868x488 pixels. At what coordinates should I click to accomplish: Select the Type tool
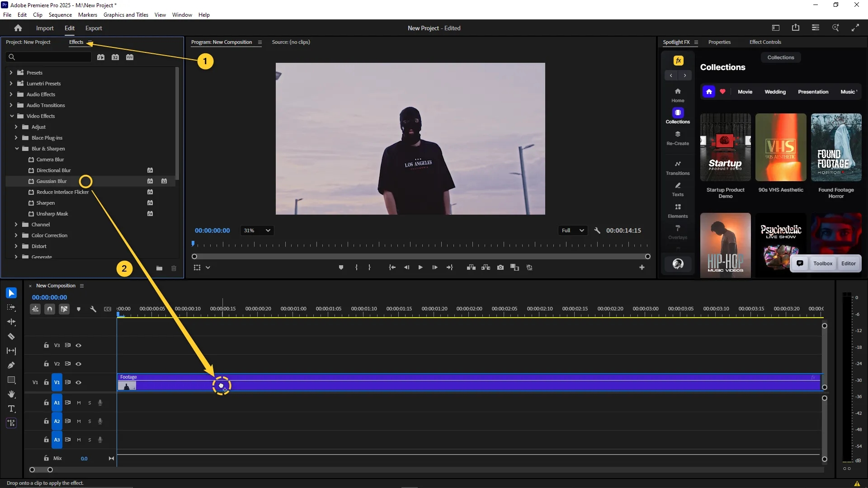[11, 409]
